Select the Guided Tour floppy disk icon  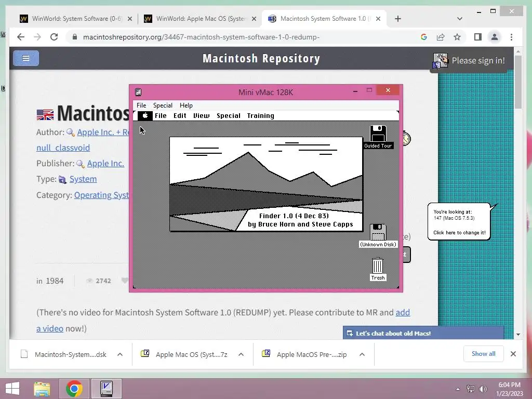pyautogui.click(x=378, y=134)
